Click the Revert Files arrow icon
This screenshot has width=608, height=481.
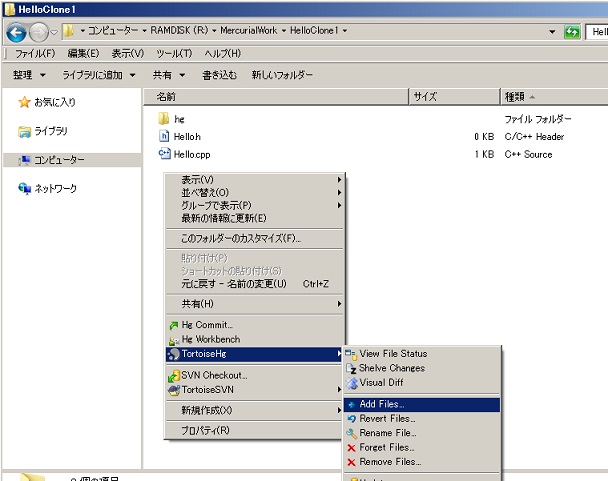(x=352, y=419)
